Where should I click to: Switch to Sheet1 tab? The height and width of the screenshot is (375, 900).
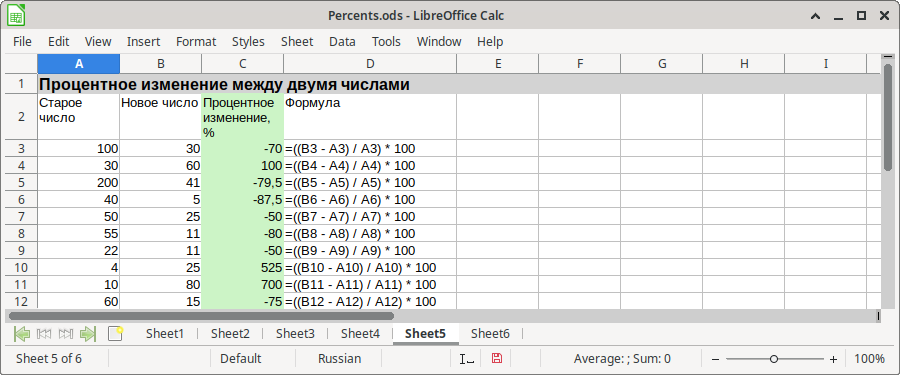pos(165,334)
